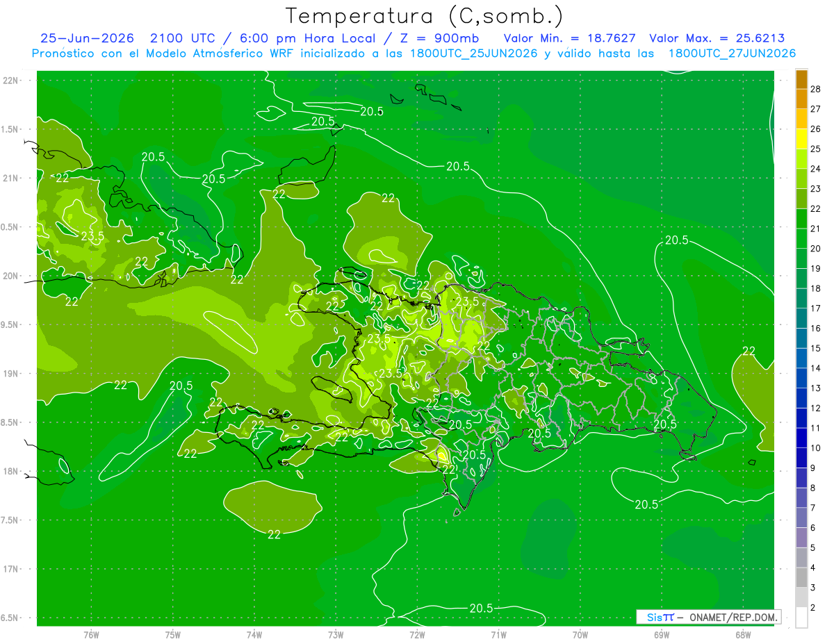
Task: Click longitude axis label '68W'
Action: 743,634
